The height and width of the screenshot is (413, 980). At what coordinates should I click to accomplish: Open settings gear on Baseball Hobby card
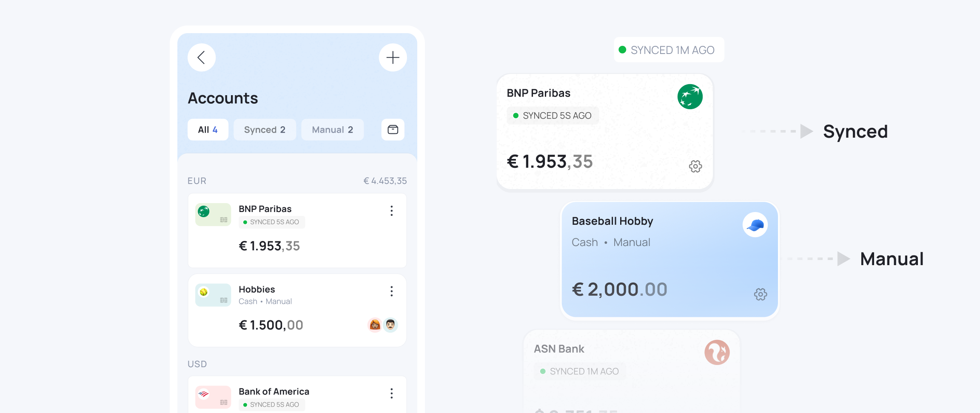[761, 294]
